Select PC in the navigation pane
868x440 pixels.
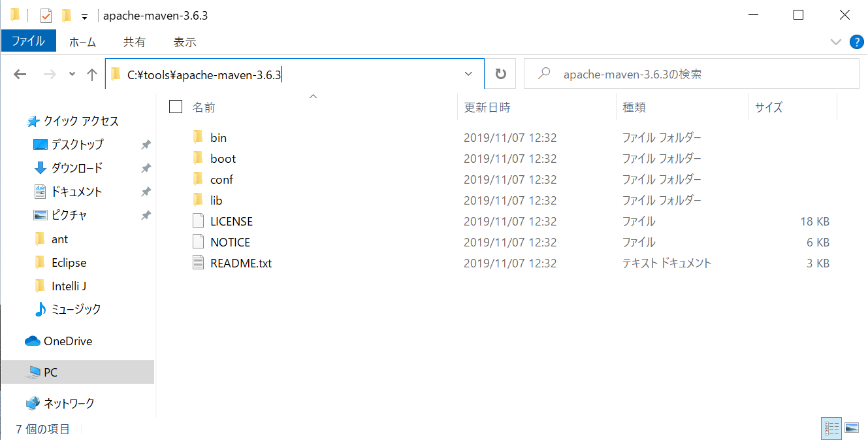point(78,372)
